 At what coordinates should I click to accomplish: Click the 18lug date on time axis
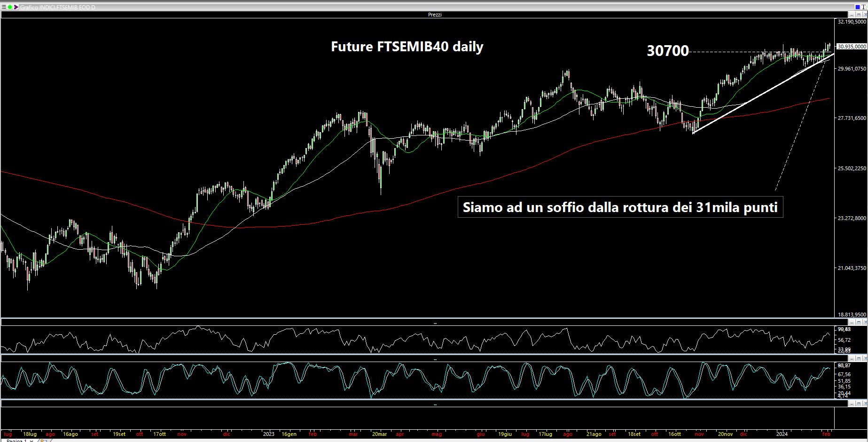pyautogui.click(x=30, y=434)
